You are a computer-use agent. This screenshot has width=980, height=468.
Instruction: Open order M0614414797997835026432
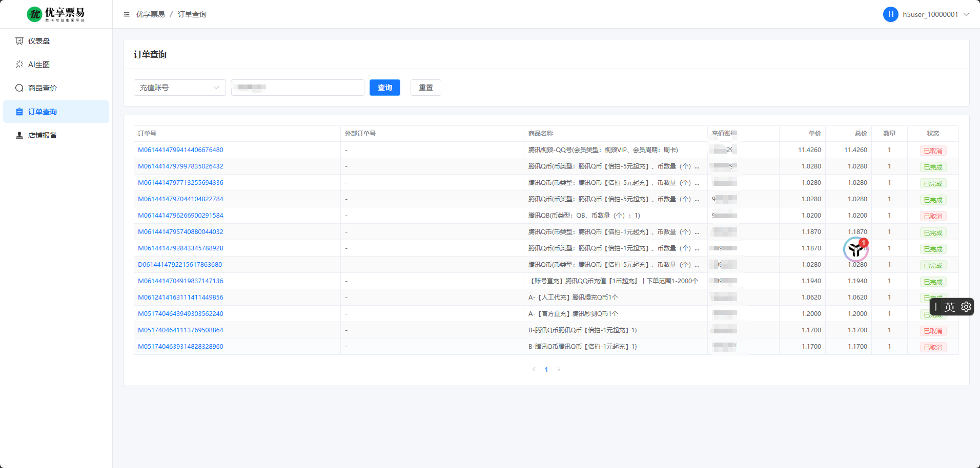(180, 166)
